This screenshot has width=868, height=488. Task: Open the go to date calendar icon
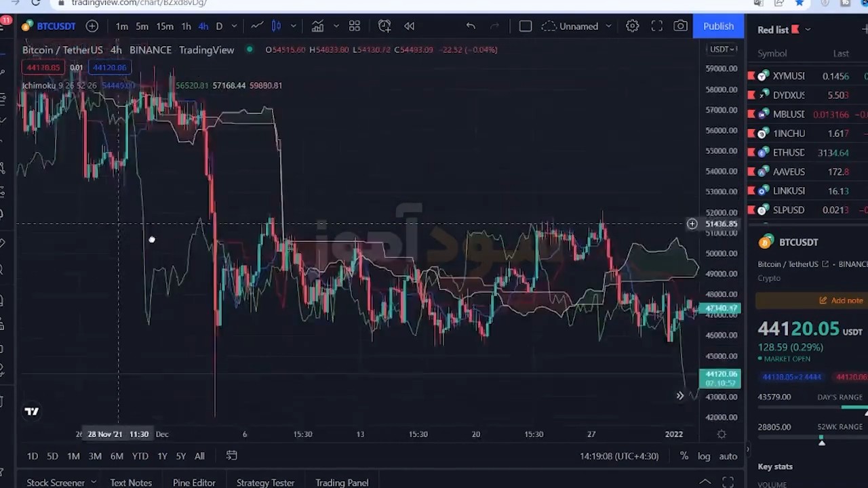231,456
